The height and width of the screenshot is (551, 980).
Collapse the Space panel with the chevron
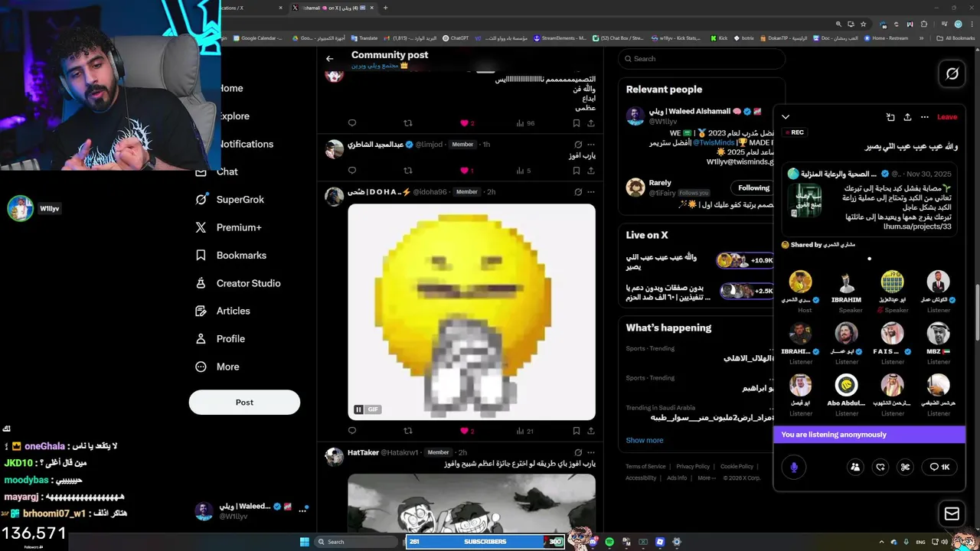coord(786,117)
